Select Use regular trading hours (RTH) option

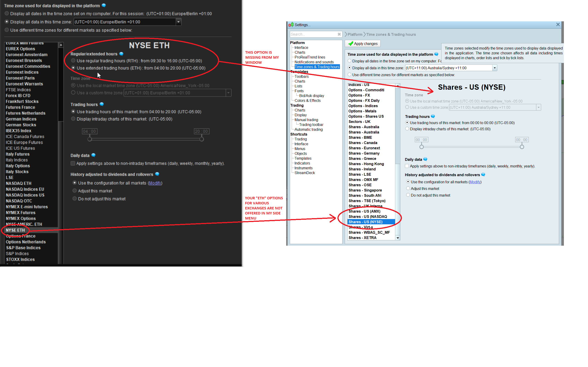pyautogui.click(x=73, y=61)
